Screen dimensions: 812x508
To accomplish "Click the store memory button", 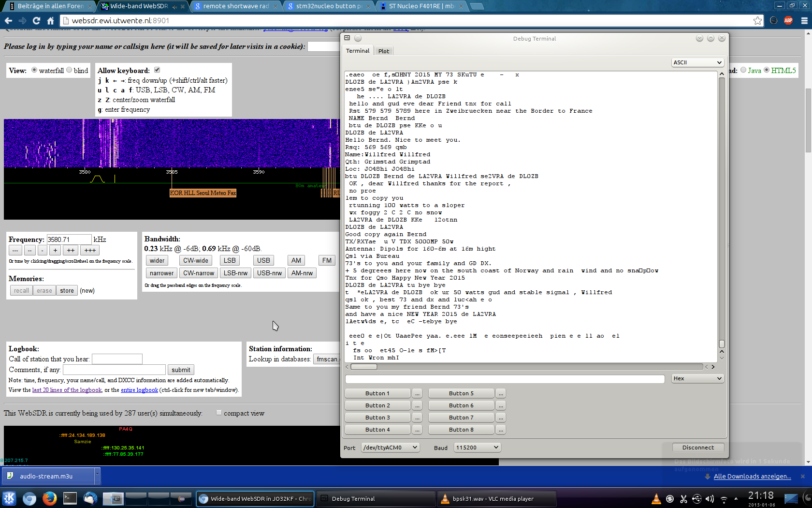I will (x=67, y=290).
